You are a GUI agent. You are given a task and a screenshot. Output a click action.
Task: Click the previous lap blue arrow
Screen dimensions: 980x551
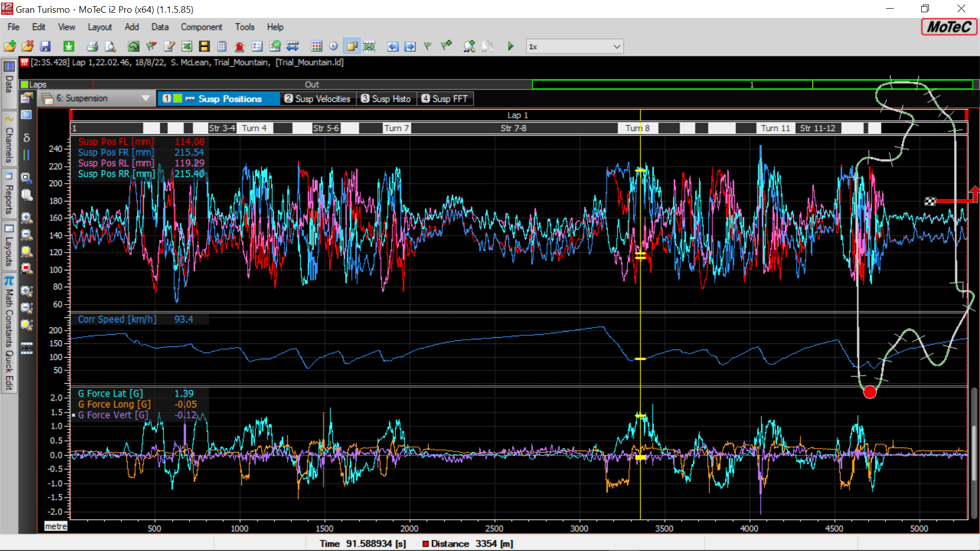click(x=393, y=46)
